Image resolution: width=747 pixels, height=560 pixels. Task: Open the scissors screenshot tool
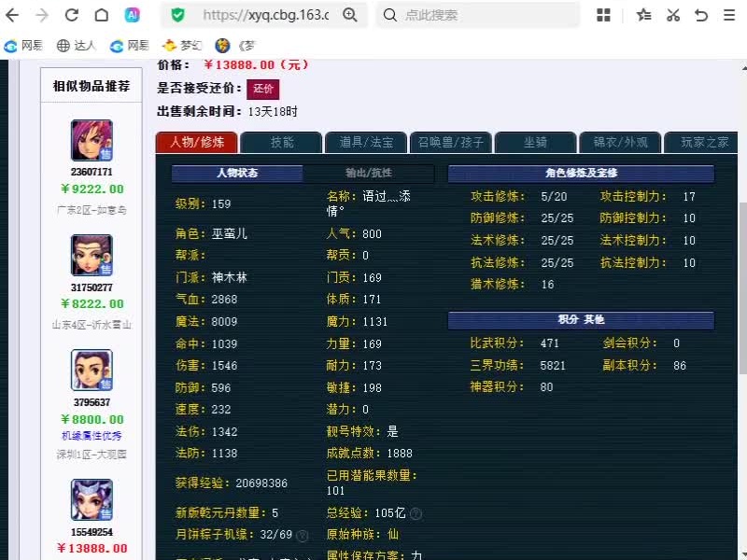click(673, 15)
